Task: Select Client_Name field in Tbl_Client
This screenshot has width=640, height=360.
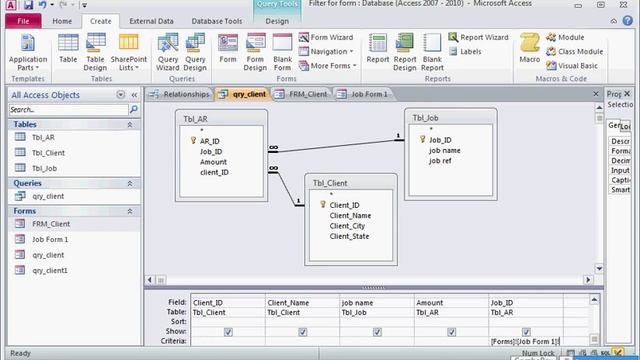Action: tap(350, 216)
